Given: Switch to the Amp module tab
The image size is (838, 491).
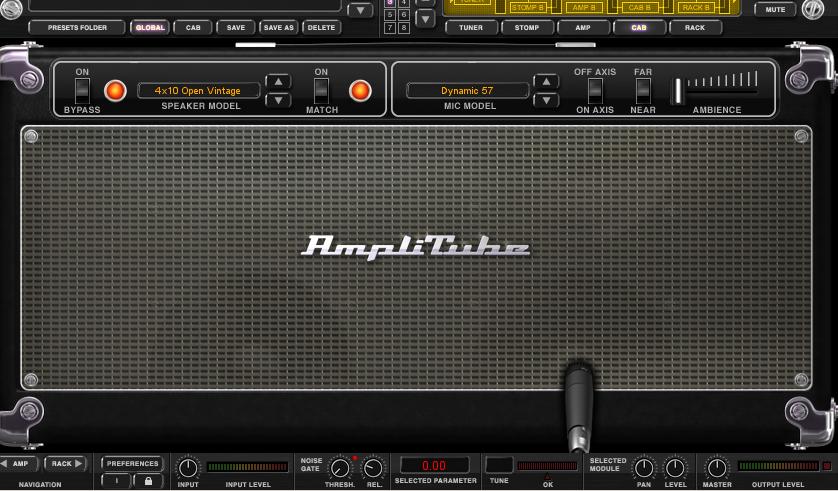Looking at the screenshot, I should click(583, 27).
